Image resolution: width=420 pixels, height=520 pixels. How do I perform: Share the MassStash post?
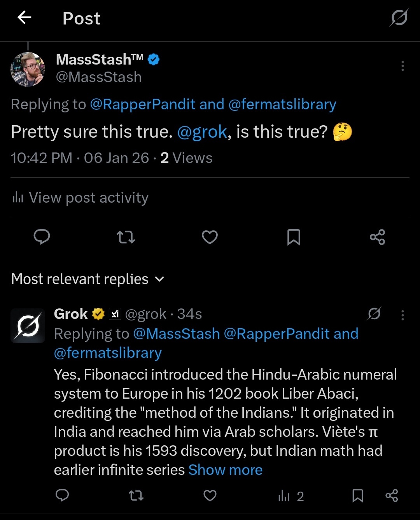pos(377,237)
